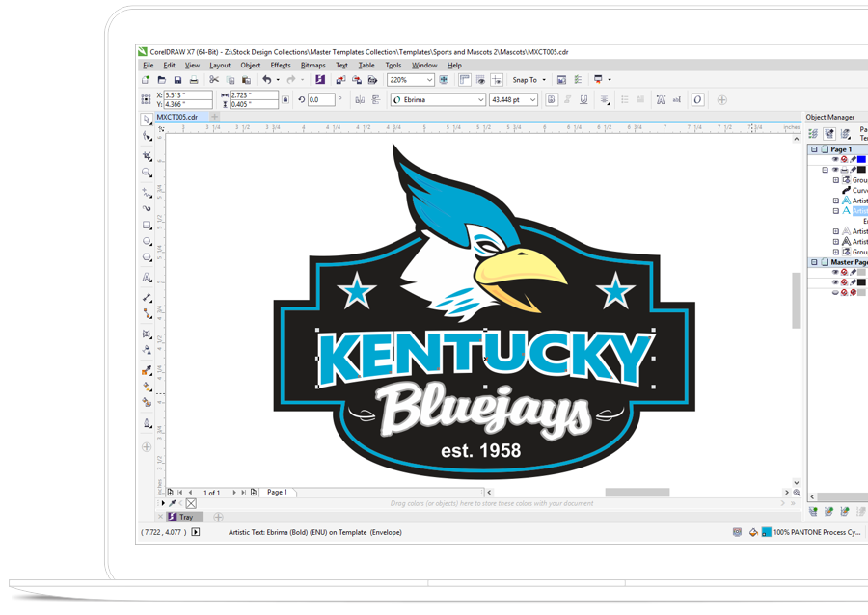Open the Ebrima font list dropdown
Viewport: 868px width, 615px height.
482,97
